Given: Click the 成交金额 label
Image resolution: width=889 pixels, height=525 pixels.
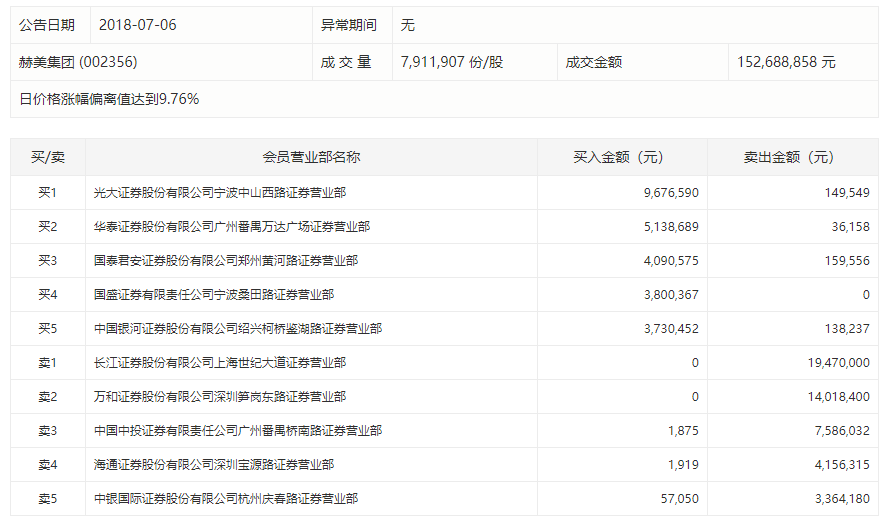Looking at the screenshot, I should [x=594, y=62].
